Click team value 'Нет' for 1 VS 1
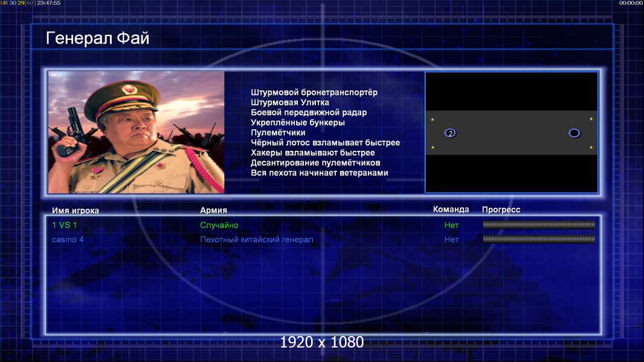Image resolution: width=644 pixels, height=362 pixels. click(451, 225)
